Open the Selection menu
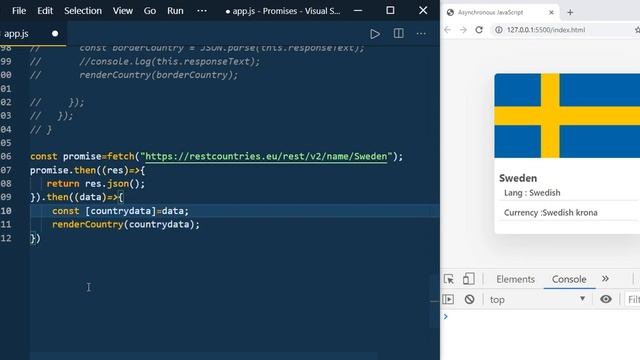Screen dimensions: 640x360 pyautogui.click(x=83, y=11)
